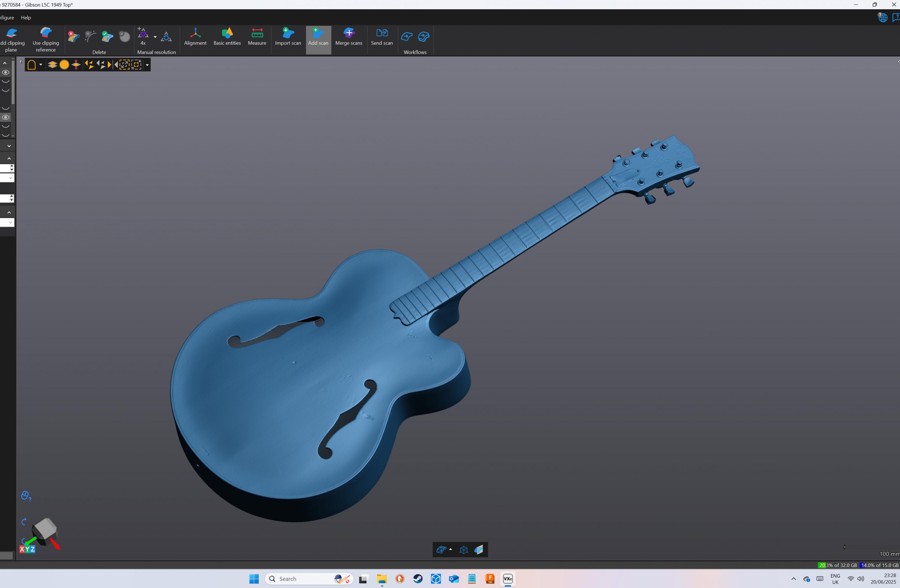Click 4x manual resolution icon
This screenshot has width=900, height=588.
[143, 36]
